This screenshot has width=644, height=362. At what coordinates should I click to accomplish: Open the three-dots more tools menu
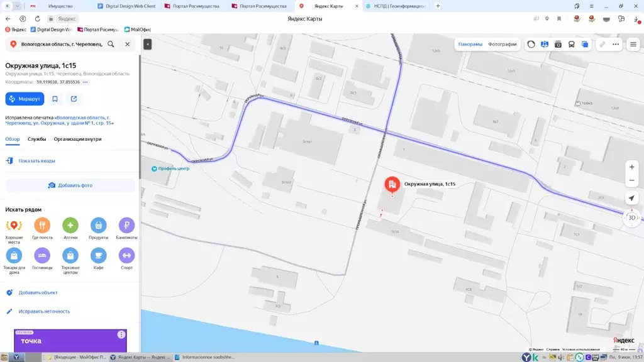[616, 45]
